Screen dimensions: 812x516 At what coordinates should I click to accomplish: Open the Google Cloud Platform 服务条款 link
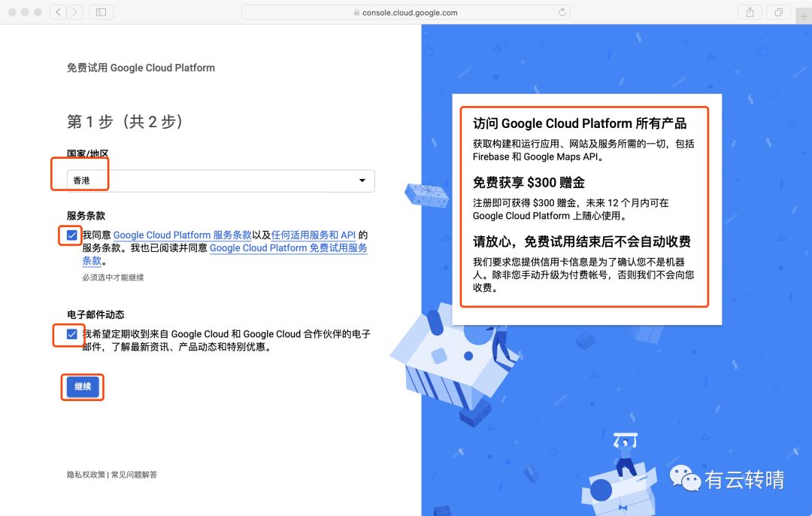point(182,235)
